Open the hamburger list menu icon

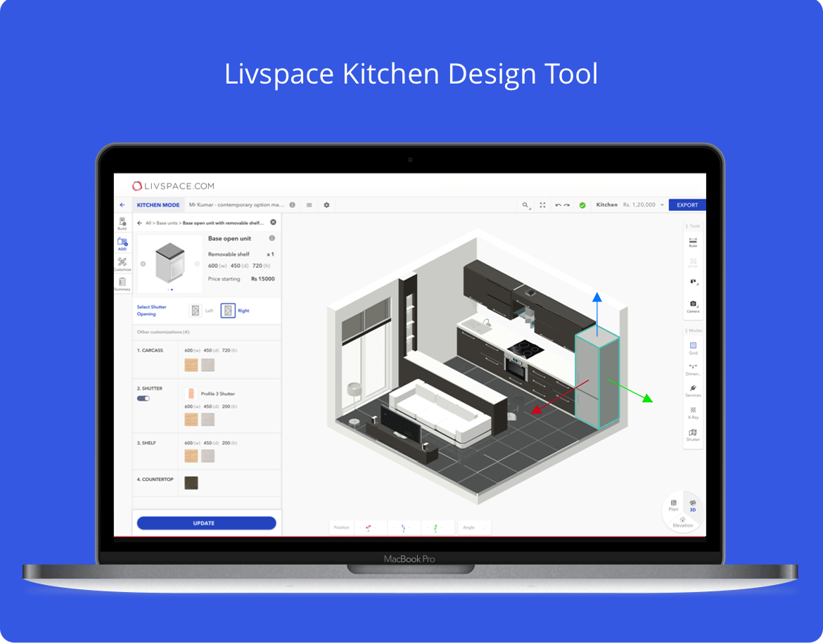pos(309,205)
